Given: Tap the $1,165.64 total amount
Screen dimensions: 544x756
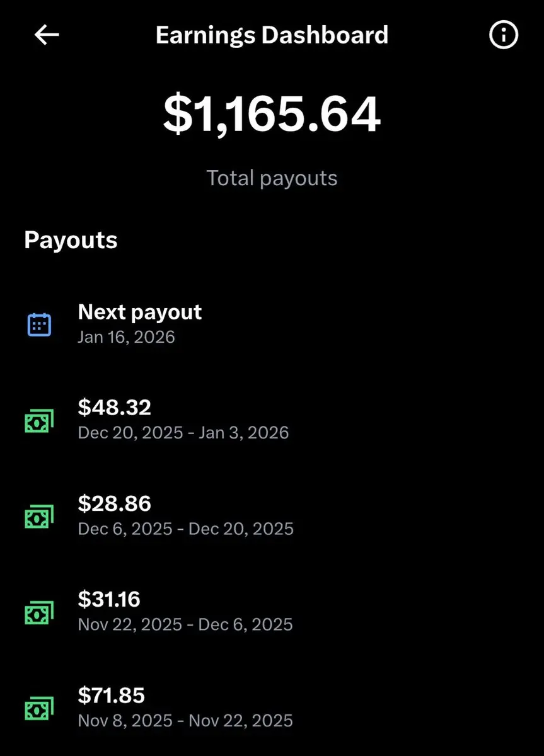Looking at the screenshot, I should pyautogui.click(x=272, y=115).
